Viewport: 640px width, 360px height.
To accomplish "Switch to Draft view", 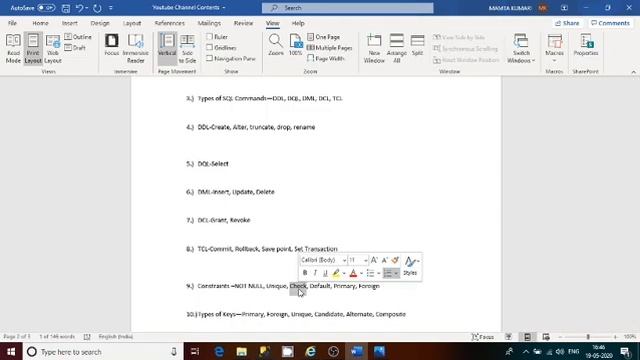I will (x=75, y=48).
